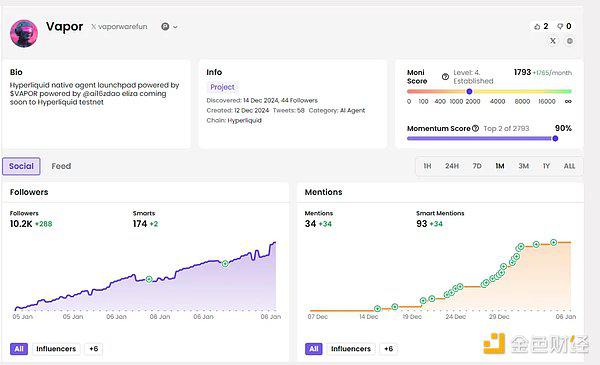This screenshot has width=600, height=365.
Task: Select the 7D time range
Action: 477,166
